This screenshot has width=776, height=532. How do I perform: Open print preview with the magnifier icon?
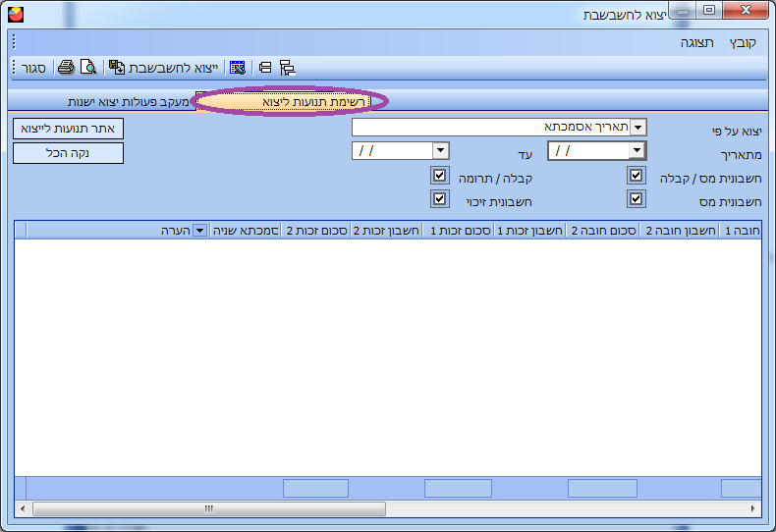point(88,68)
